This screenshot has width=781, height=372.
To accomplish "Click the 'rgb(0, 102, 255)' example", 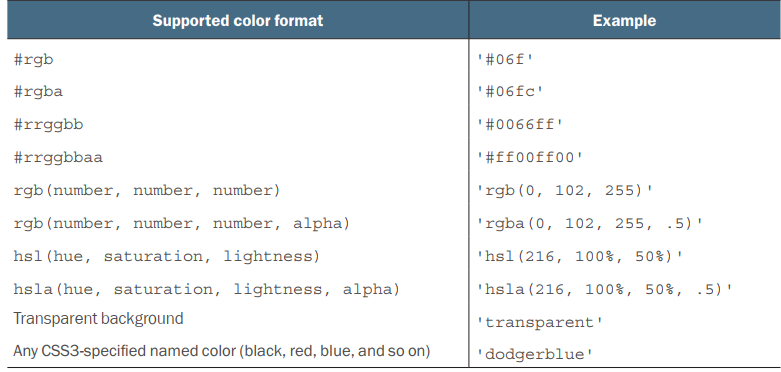I will (x=565, y=190).
